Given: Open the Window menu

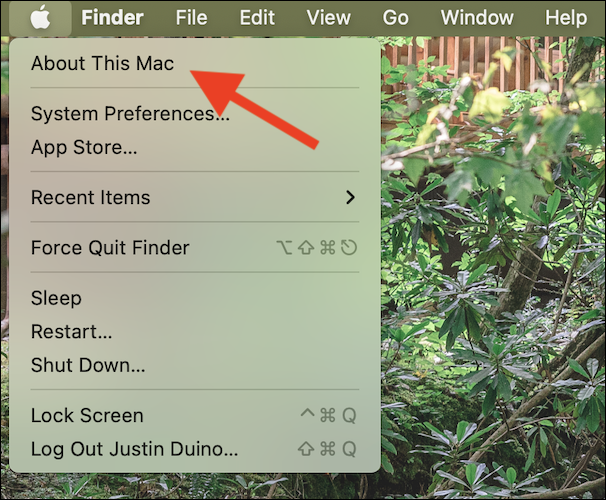Looking at the screenshot, I should point(476,17).
